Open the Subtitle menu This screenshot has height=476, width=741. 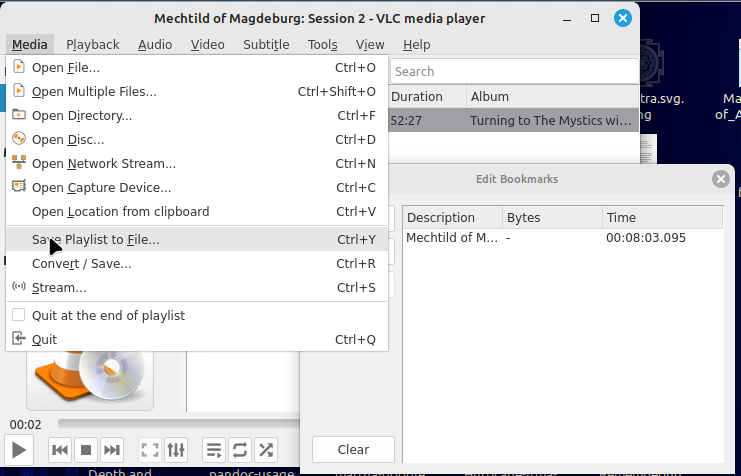coord(266,45)
